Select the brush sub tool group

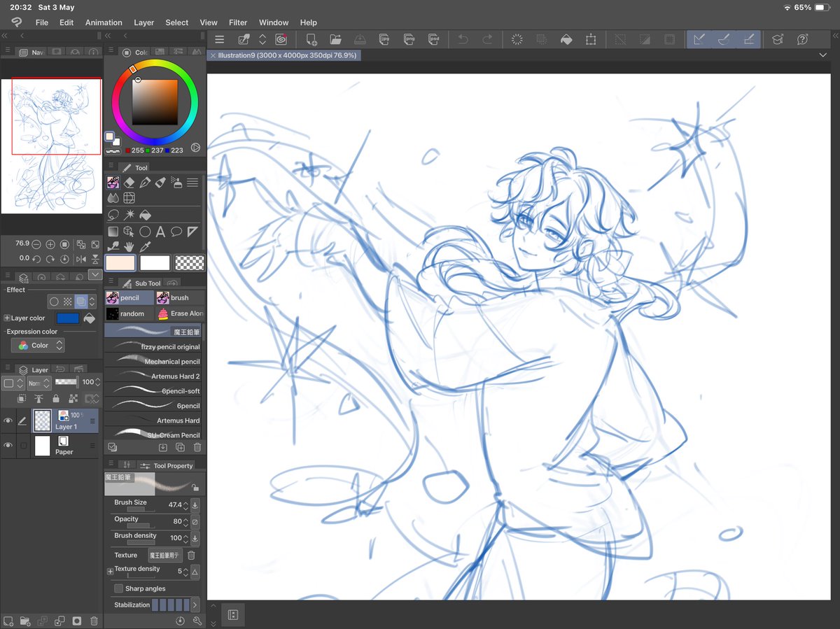[x=179, y=298]
